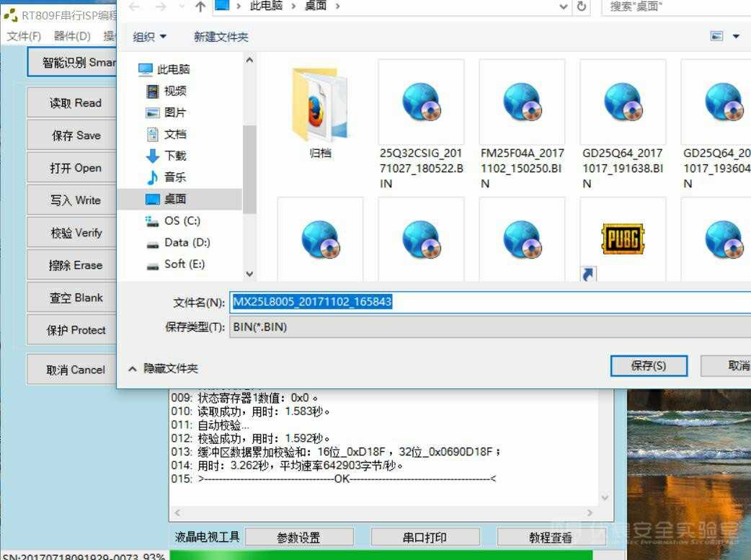Click navigation pane scroll-up arrow

(x=249, y=60)
